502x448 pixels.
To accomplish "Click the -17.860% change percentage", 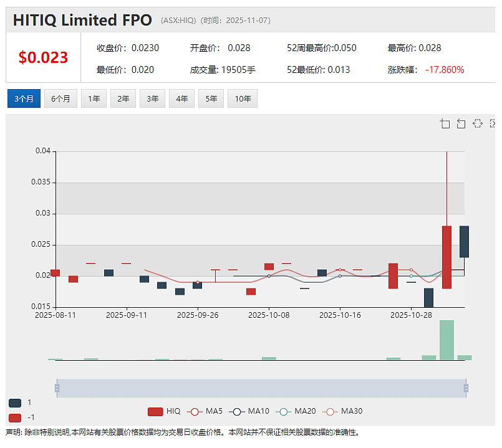I will (445, 70).
